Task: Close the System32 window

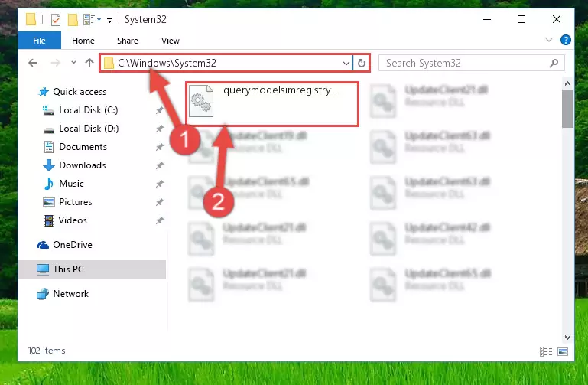Action: coord(557,19)
